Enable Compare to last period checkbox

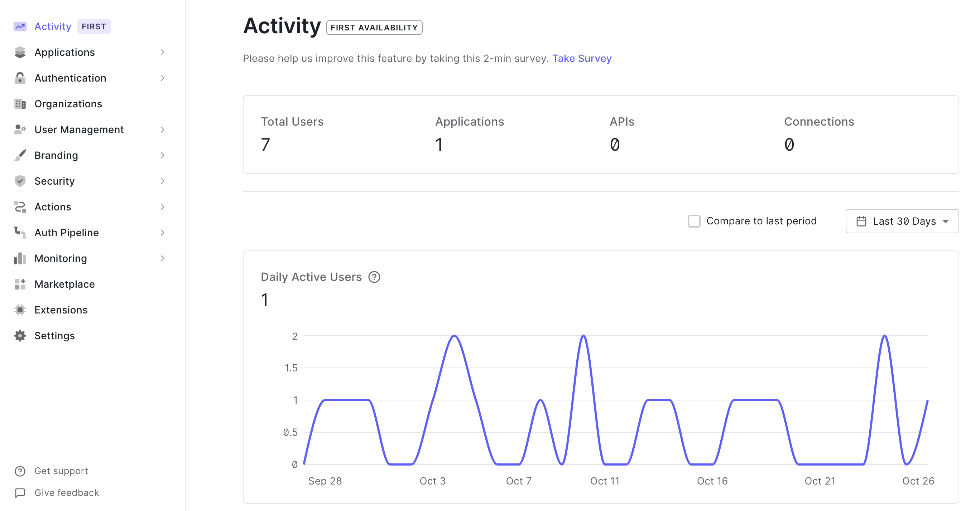tap(694, 221)
